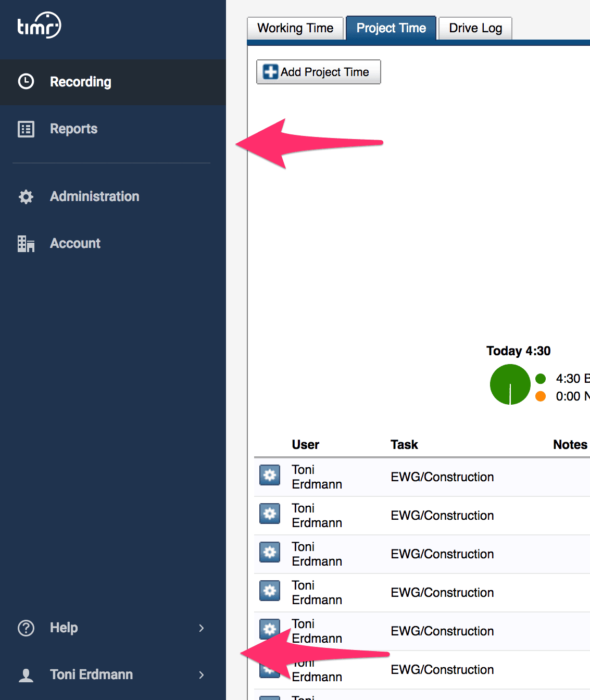Switch to the Drive Log tab
This screenshot has width=590, height=700.
point(475,28)
